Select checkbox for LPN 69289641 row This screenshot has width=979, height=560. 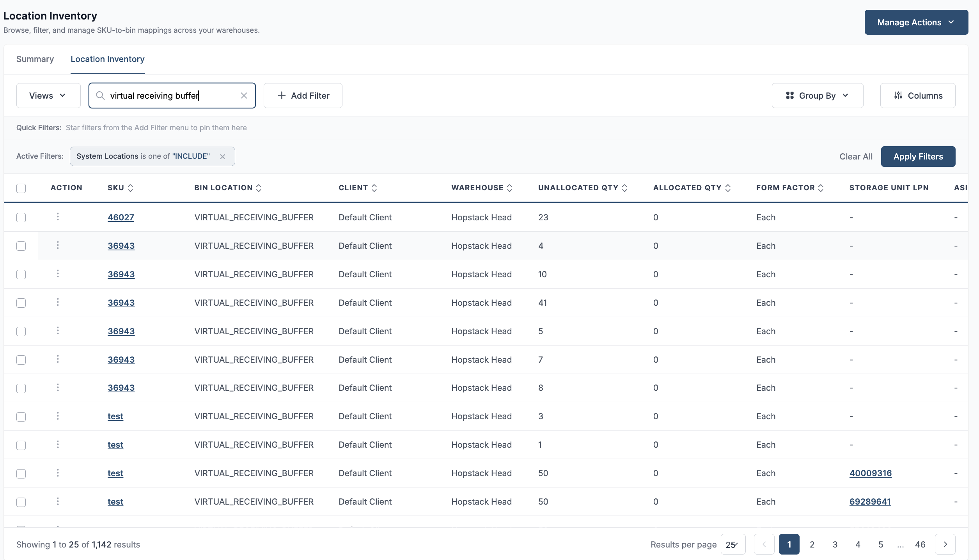(x=21, y=502)
